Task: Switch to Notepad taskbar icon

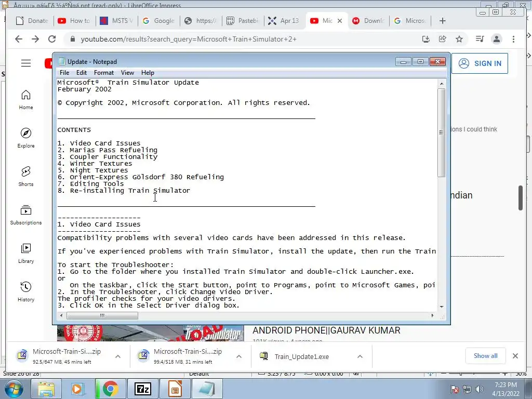Action: pyautogui.click(x=207, y=389)
